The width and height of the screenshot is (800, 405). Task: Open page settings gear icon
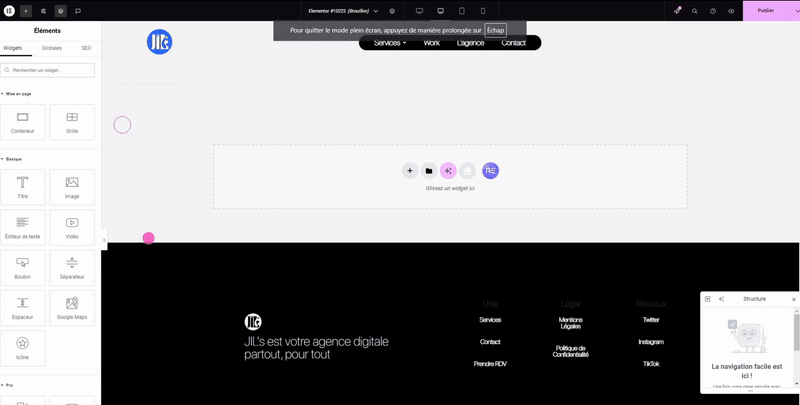[392, 11]
